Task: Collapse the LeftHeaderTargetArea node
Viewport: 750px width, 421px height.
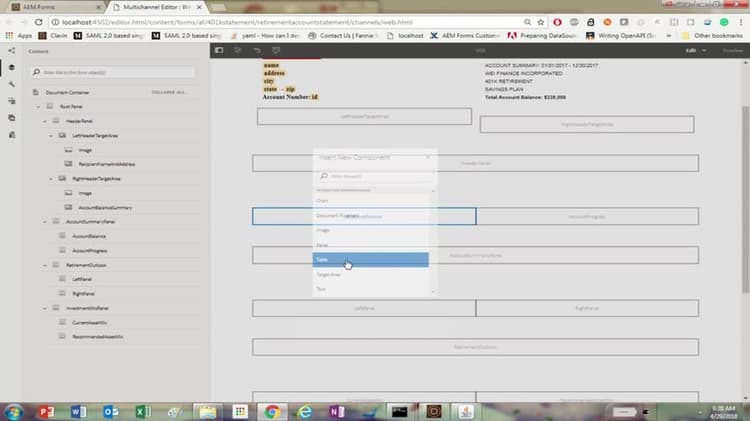Action: 51,135
